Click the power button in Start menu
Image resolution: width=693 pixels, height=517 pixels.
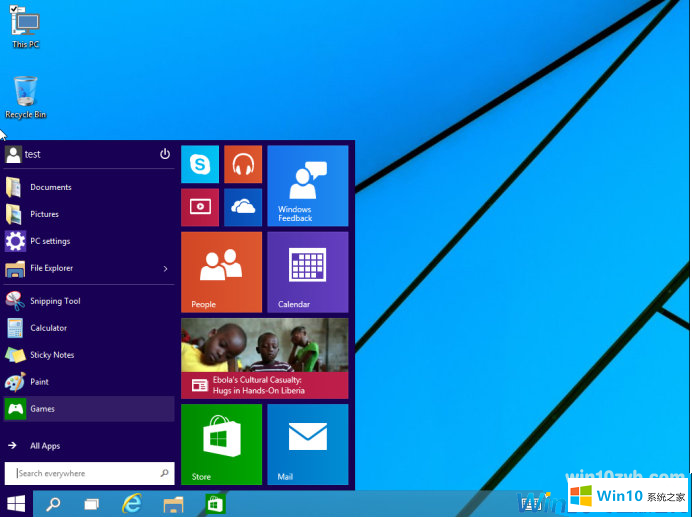tap(165, 154)
